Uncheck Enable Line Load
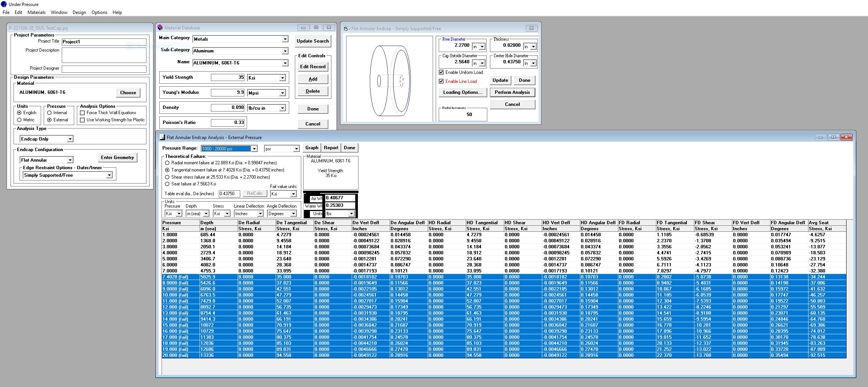This screenshot has width=868, height=387. [x=441, y=81]
